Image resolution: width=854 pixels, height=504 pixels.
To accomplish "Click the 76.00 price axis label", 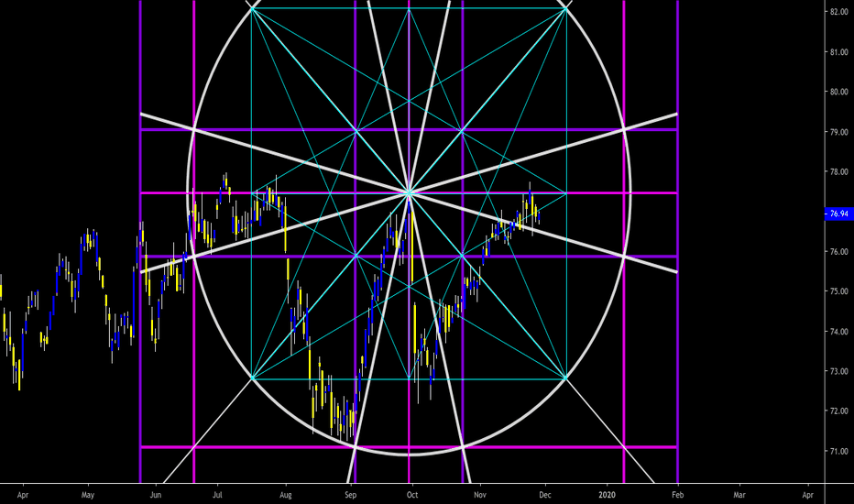I will (x=839, y=252).
